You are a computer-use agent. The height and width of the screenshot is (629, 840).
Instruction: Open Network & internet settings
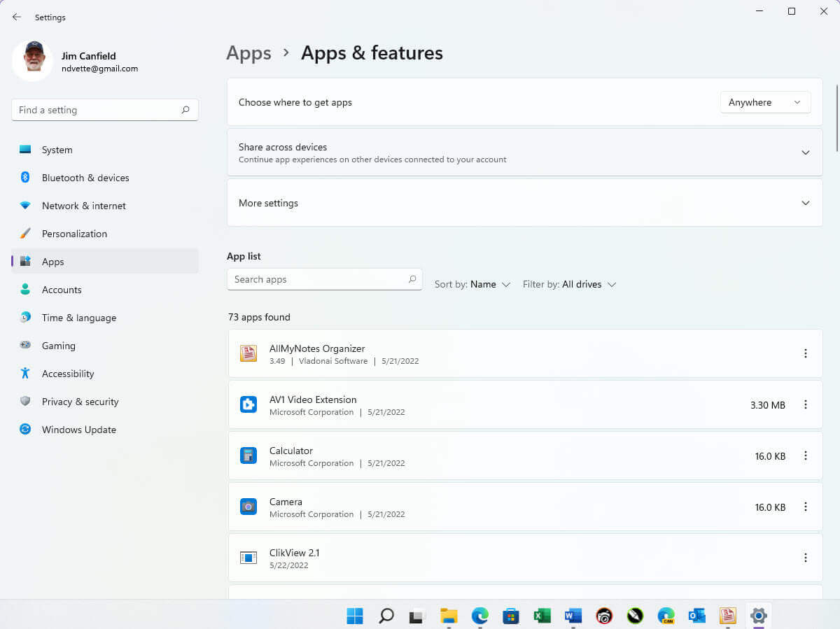point(105,206)
